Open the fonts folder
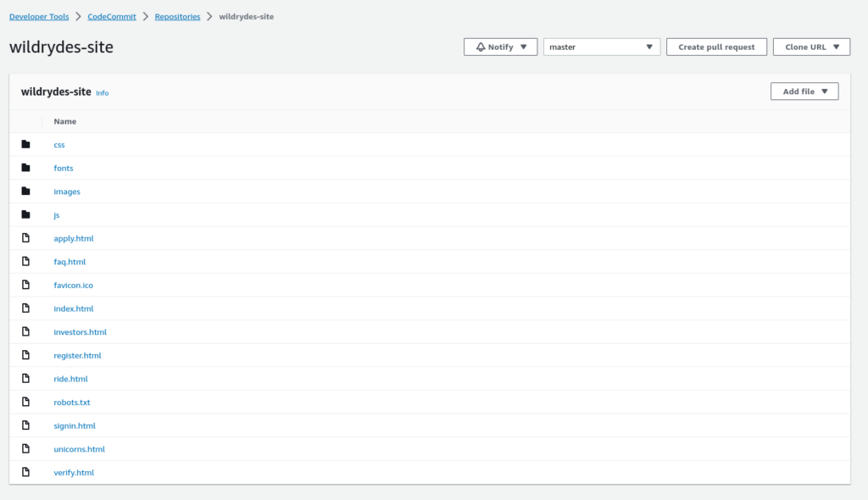 click(63, 168)
